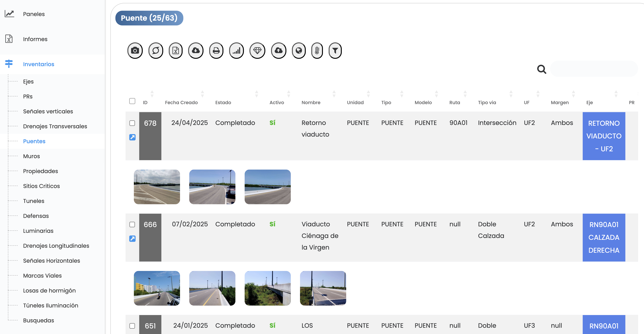Screen dimensions: 644x334
Task: Check the box for row 678
Action: 132,123
